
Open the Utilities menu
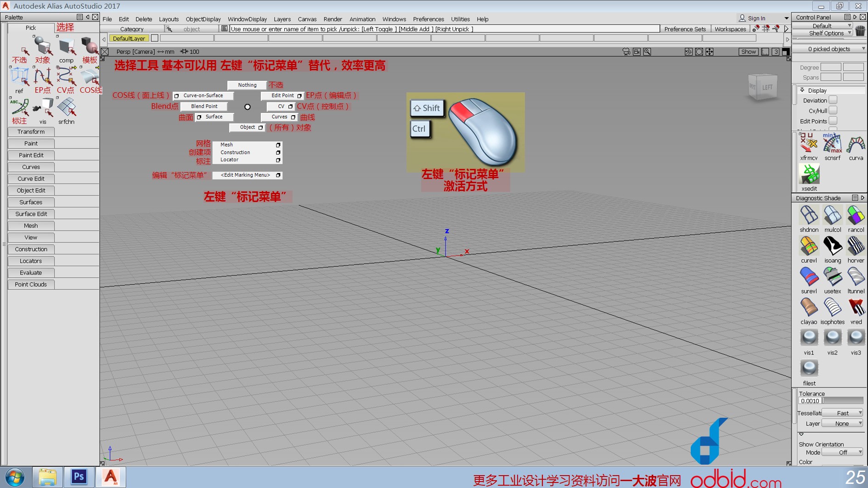tap(460, 19)
